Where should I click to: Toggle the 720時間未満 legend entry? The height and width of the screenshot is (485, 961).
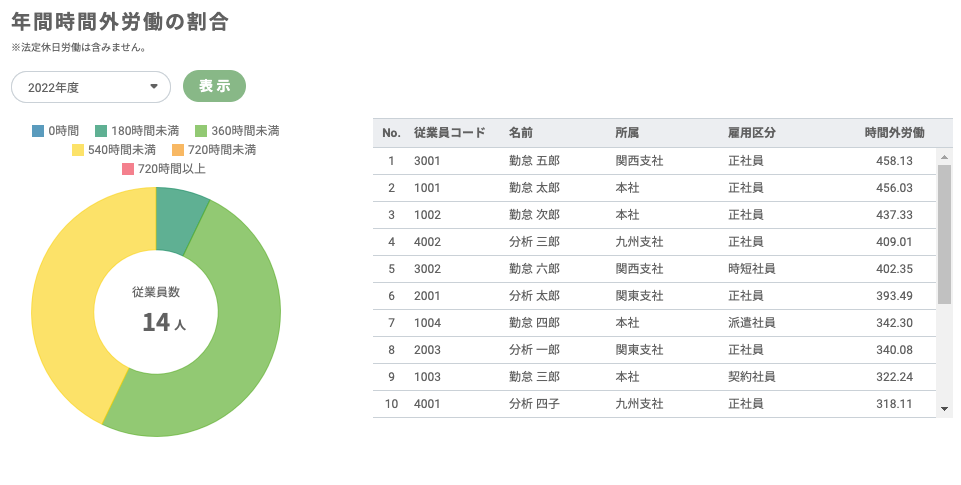pyautogui.click(x=214, y=150)
